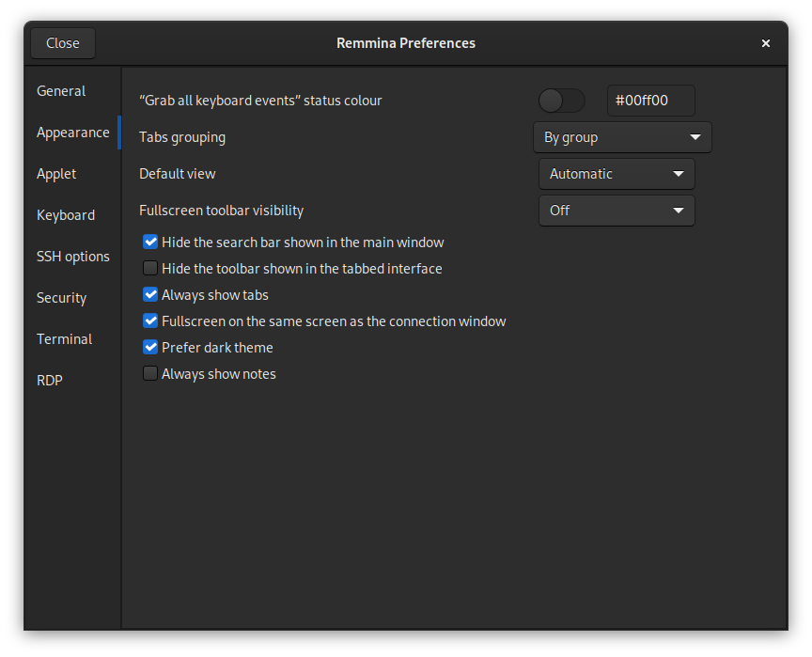This screenshot has height=657, width=812.
Task: Open the Tabs grouping By group dropdown
Action: pyautogui.click(x=622, y=137)
